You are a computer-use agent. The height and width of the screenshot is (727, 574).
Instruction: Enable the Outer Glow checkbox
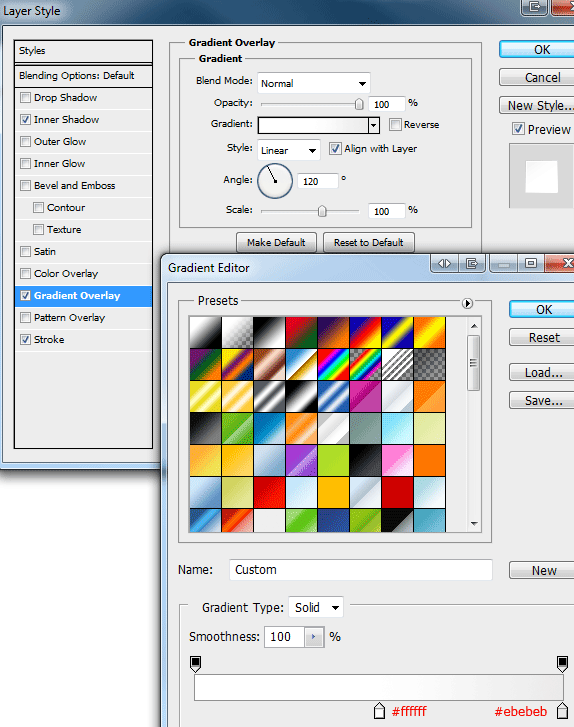[x=26, y=141]
